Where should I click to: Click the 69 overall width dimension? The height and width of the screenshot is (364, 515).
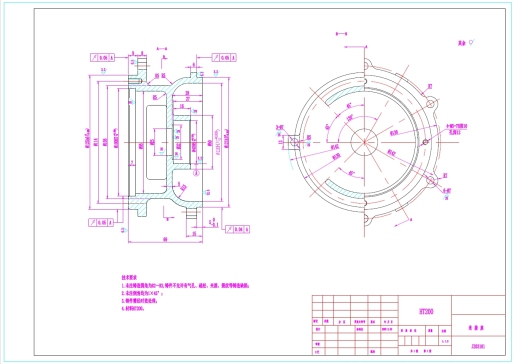165,239
